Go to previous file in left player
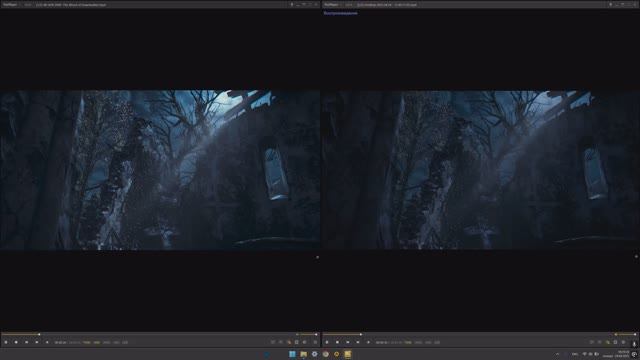The height and width of the screenshot is (360, 640). point(27,342)
